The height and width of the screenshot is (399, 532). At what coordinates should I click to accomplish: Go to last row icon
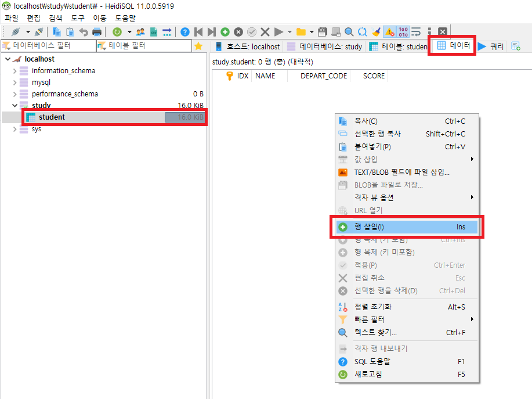[x=212, y=32]
